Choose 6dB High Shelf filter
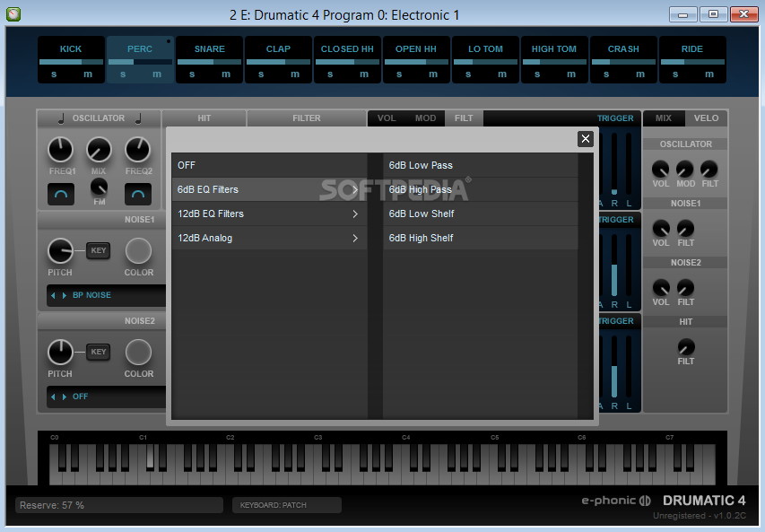The width and height of the screenshot is (765, 532). [x=481, y=238]
